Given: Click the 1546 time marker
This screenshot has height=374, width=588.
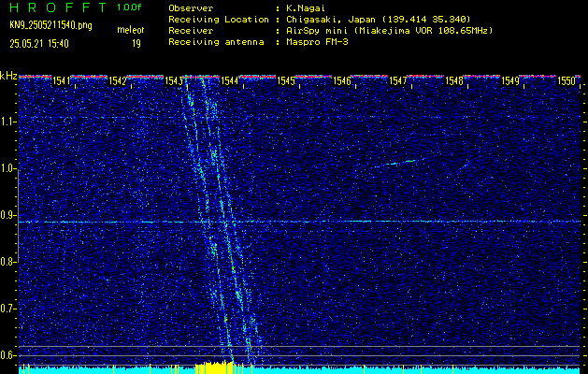Looking at the screenshot, I should [x=341, y=80].
